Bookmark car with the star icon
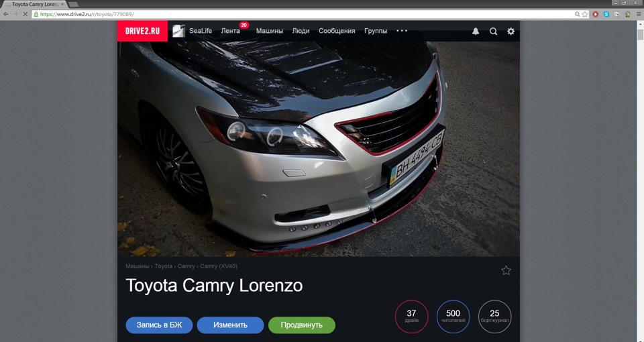The width and height of the screenshot is (644, 342). (506, 270)
